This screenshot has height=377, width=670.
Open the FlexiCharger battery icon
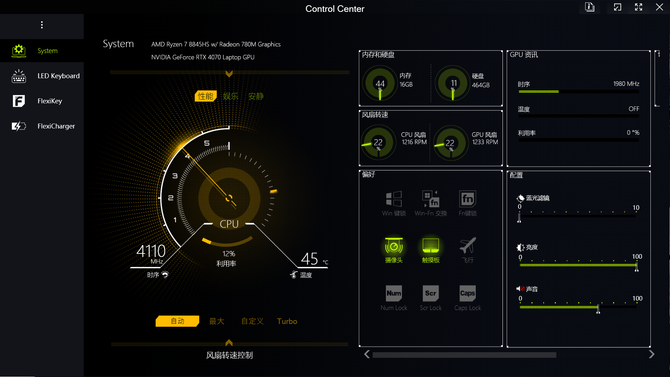[x=19, y=126]
